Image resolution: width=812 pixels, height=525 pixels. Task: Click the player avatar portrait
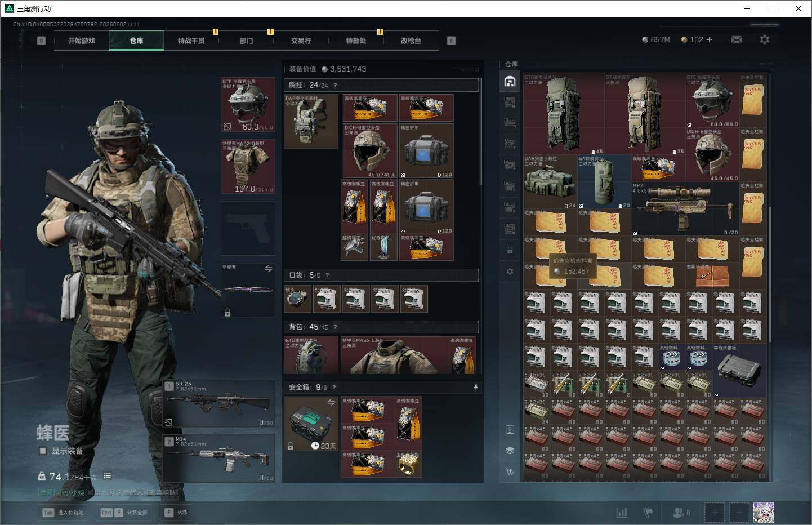763,513
